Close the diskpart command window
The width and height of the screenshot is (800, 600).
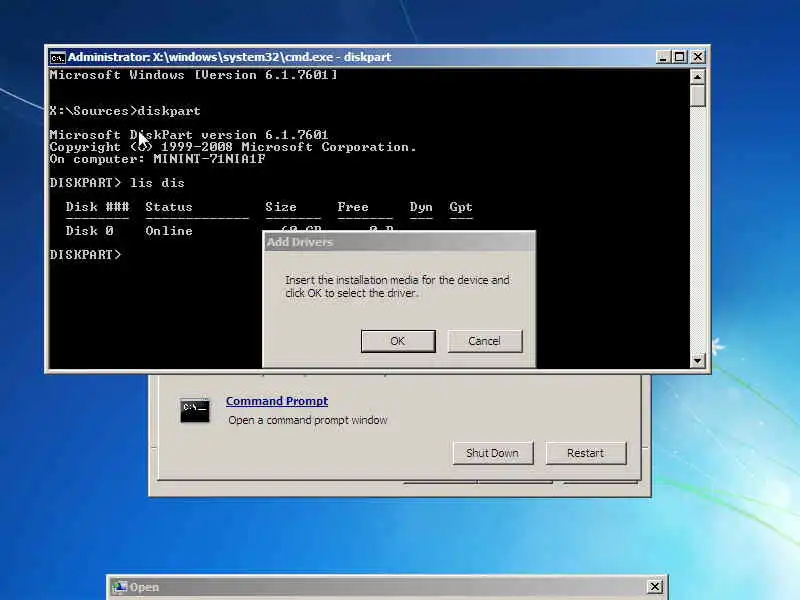(x=697, y=57)
